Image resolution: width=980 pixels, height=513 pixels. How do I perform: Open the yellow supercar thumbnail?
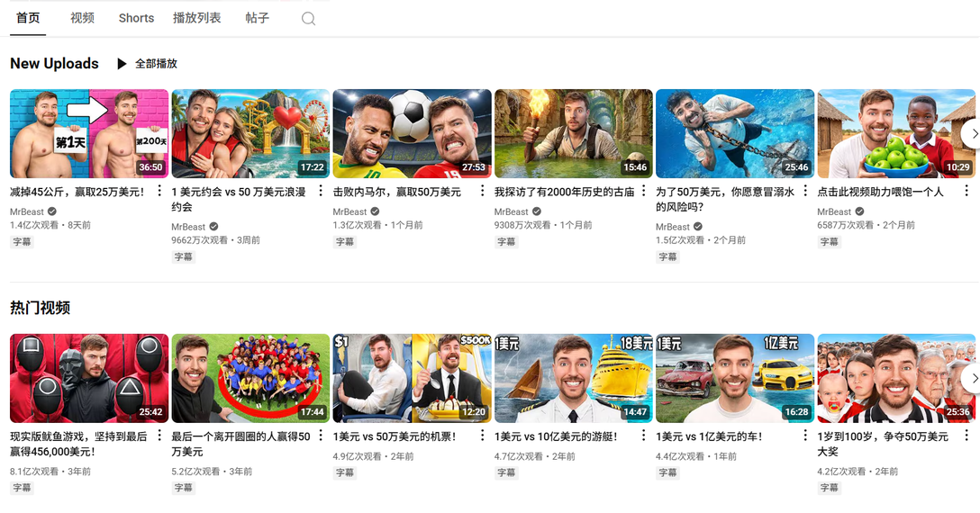tap(735, 379)
